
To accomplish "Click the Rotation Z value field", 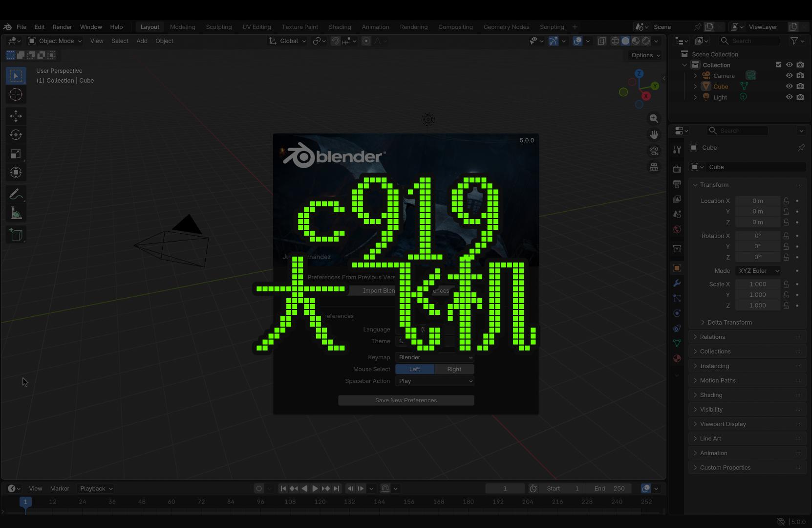I will point(758,257).
